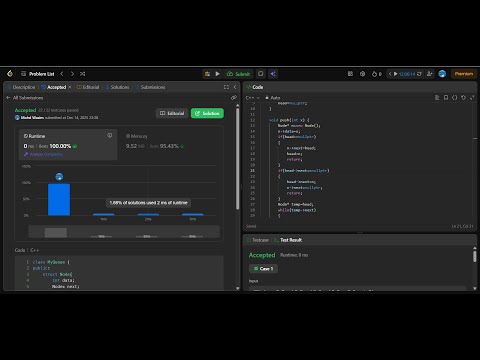Open the Premium link
Image resolution: width=480 pixels, height=360 pixels.
click(x=464, y=74)
